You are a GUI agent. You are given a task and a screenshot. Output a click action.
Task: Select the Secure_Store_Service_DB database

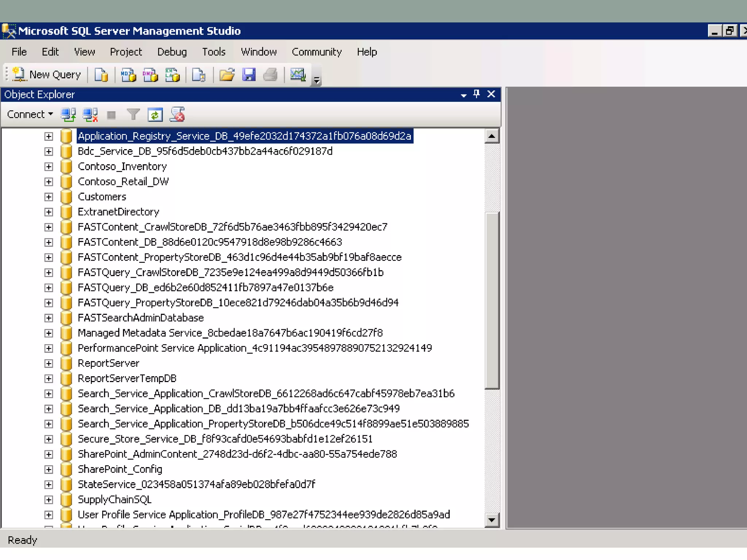tap(225, 439)
